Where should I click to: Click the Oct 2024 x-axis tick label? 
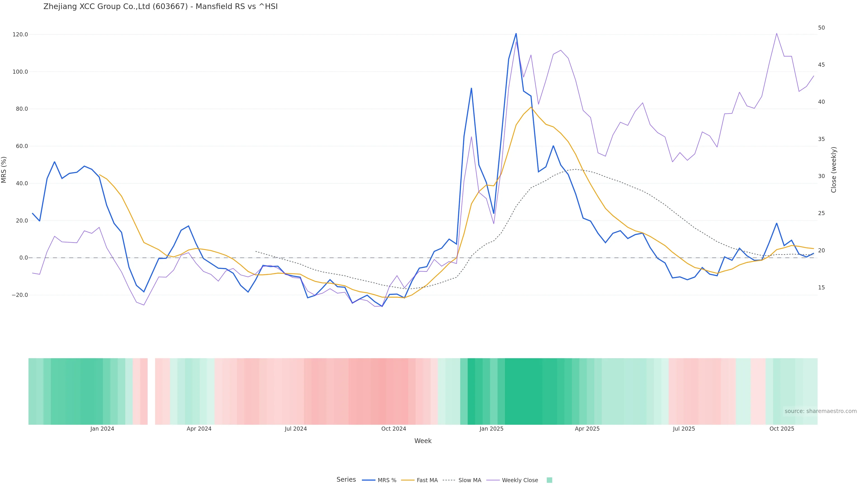click(394, 429)
